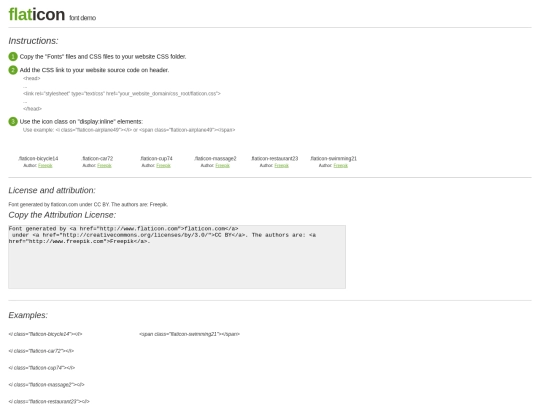The image size is (540, 405).
Task: Click the flaticon logo in header
Action: tap(37, 14)
